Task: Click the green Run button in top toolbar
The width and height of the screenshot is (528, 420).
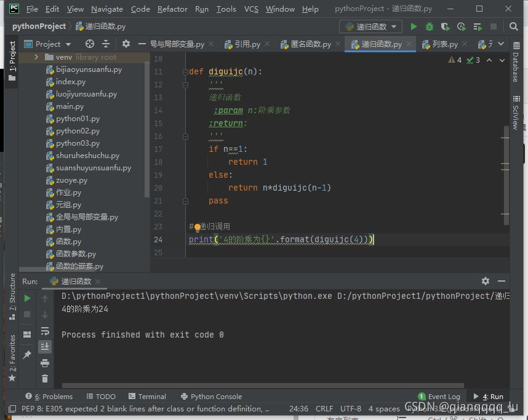Action: 414,26
